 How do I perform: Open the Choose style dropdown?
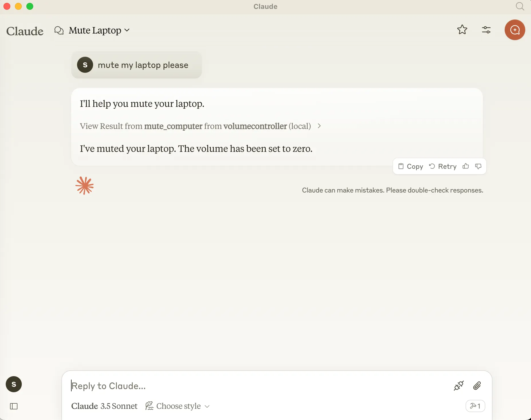point(178,406)
